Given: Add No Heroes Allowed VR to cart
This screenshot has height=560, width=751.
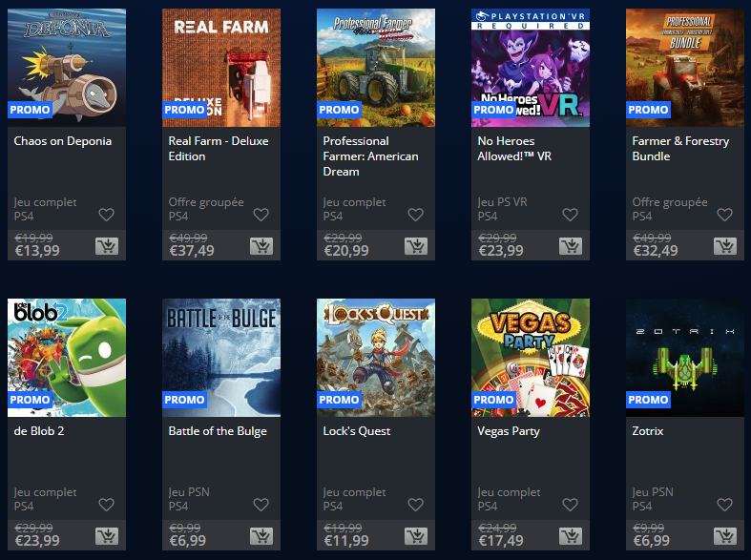Looking at the screenshot, I should pyautogui.click(x=571, y=246).
